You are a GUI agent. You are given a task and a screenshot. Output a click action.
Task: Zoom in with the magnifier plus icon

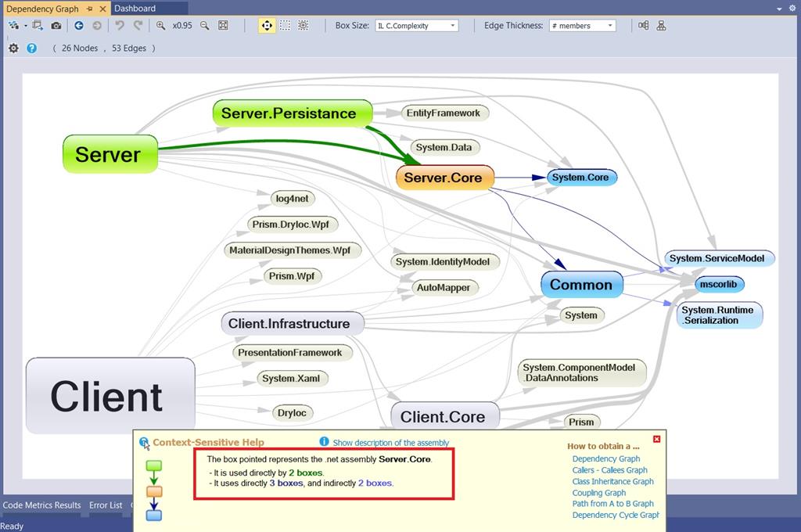160,25
